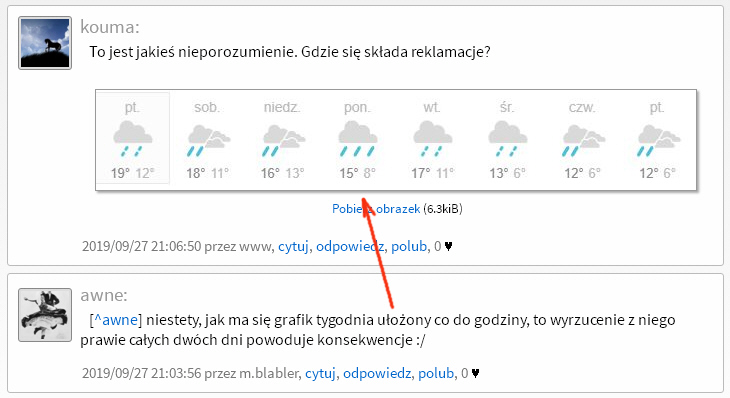The height and width of the screenshot is (398, 730).
Task: Quote awne's post with cytuj
Action: point(320,373)
